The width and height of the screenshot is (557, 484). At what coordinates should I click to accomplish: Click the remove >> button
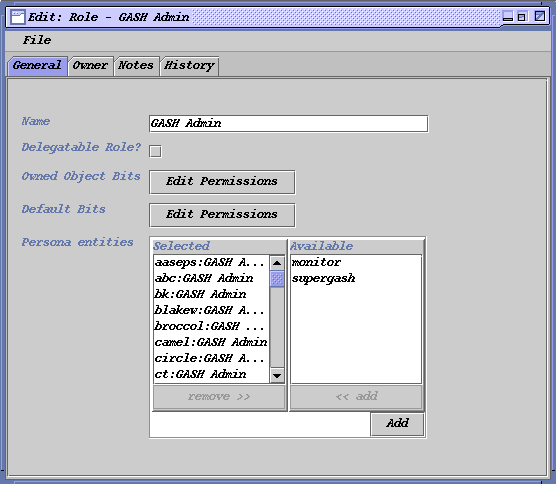pyautogui.click(x=219, y=397)
